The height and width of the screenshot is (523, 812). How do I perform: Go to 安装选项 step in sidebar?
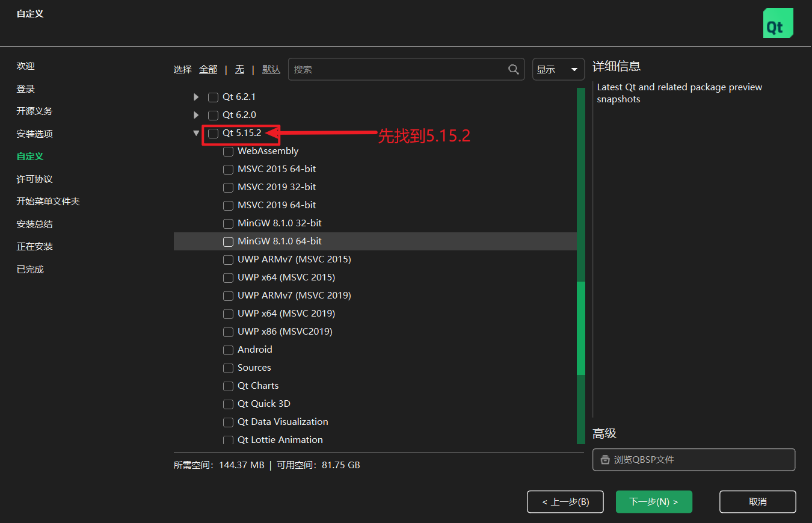coord(34,134)
